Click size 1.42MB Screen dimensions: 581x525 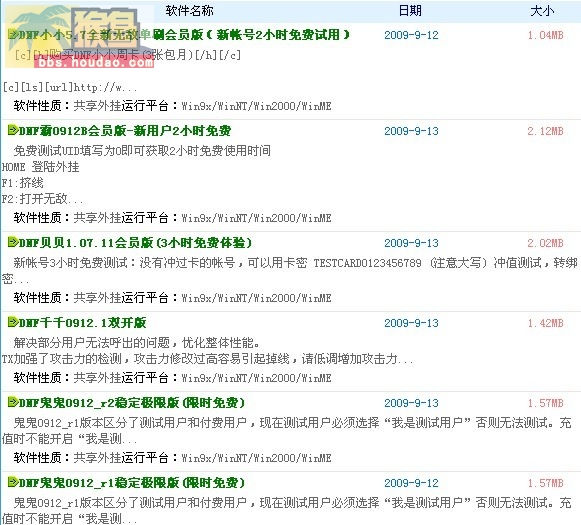[545, 323]
